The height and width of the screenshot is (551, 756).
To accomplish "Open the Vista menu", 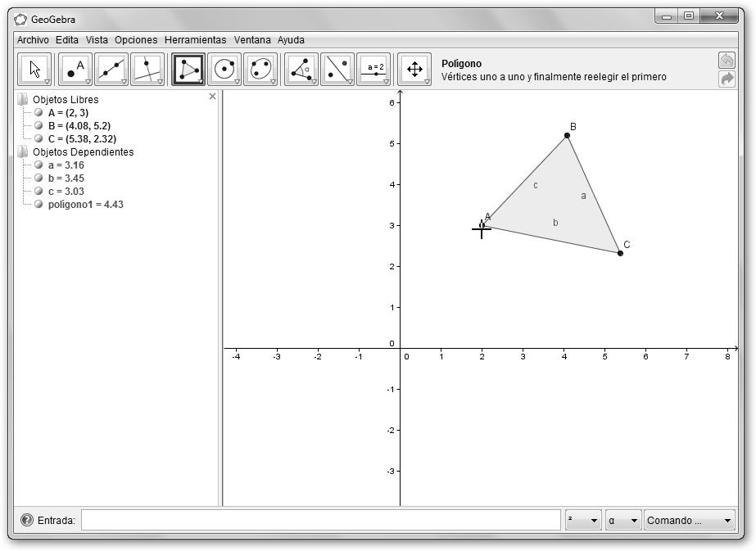I will tap(97, 39).
